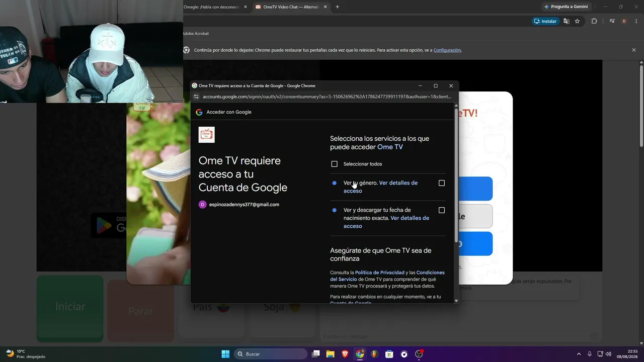Click the Ome TV app logo in the consent popup

206,135
